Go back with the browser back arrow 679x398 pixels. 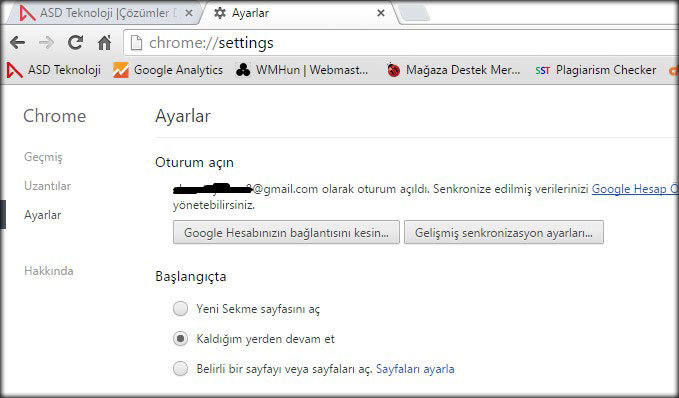[x=18, y=42]
